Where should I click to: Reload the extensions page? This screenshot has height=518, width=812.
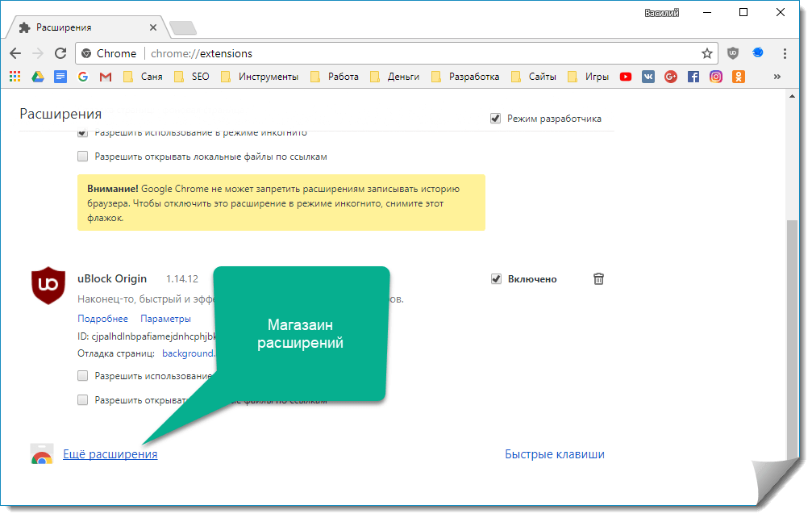[x=60, y=53]
